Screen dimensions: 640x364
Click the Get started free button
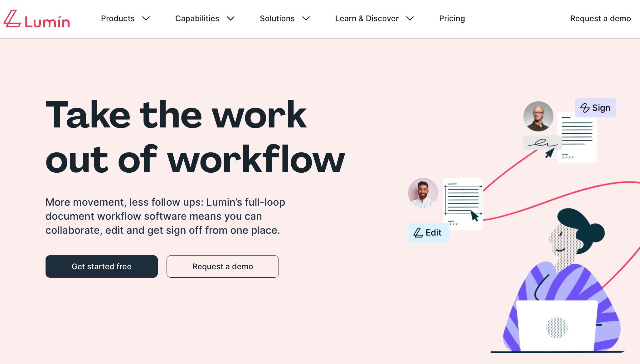(102, 266)
